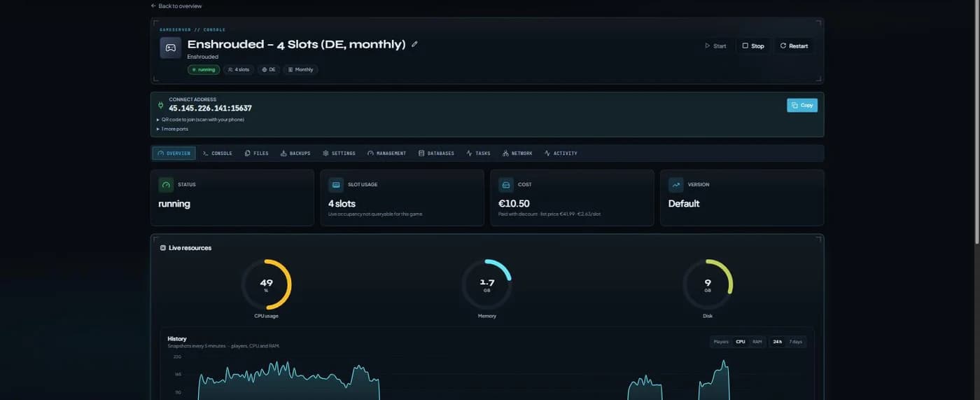Go to the Backups tab
Image resolution: width=980 pixels, height=400 pixels.
pyautogui.click(x=295, y=153)
